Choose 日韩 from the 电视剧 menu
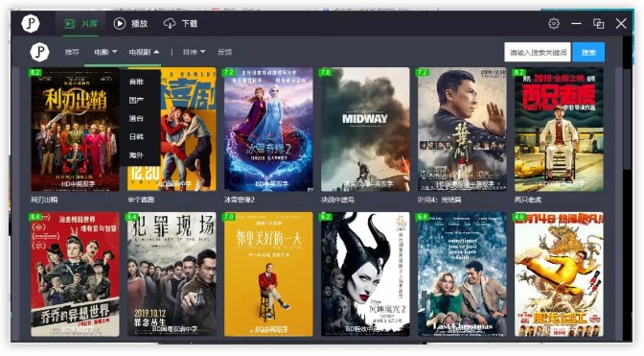Viewport: 644px width, 356px height. point(136,136)
